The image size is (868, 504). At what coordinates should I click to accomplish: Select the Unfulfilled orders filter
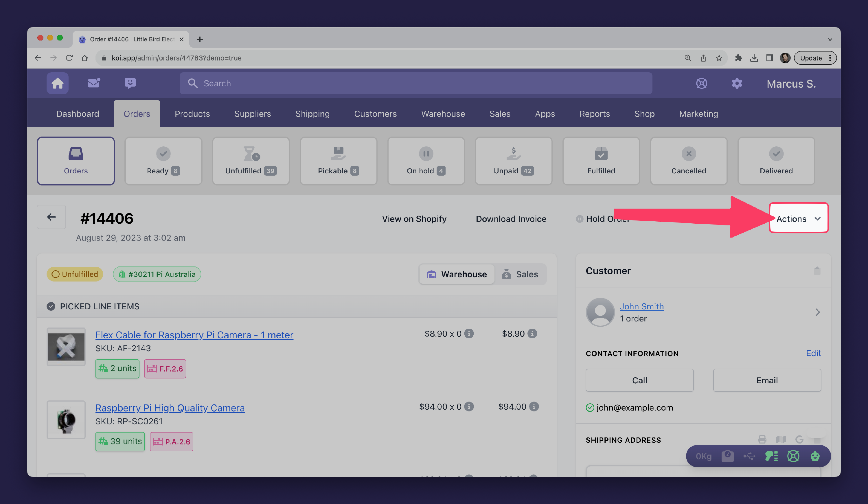(251, 161)
